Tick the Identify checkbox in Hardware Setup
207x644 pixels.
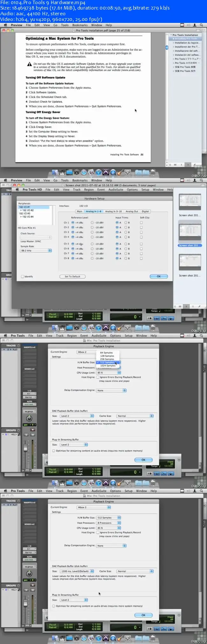tap(22, 276)
